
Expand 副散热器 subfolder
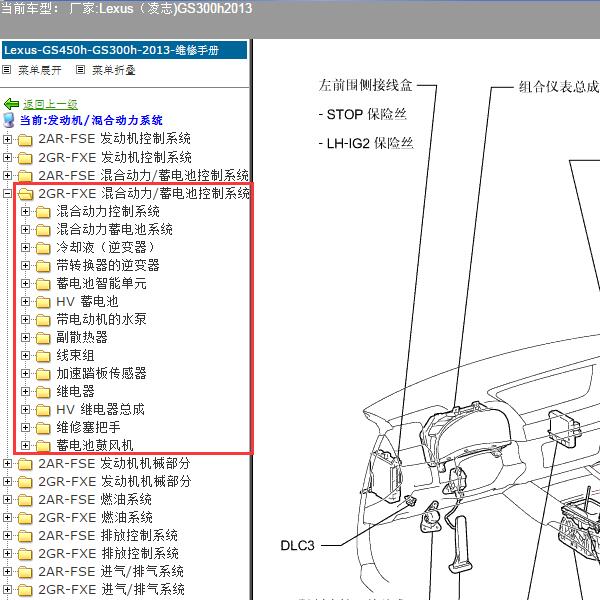[x=25, y=338]
